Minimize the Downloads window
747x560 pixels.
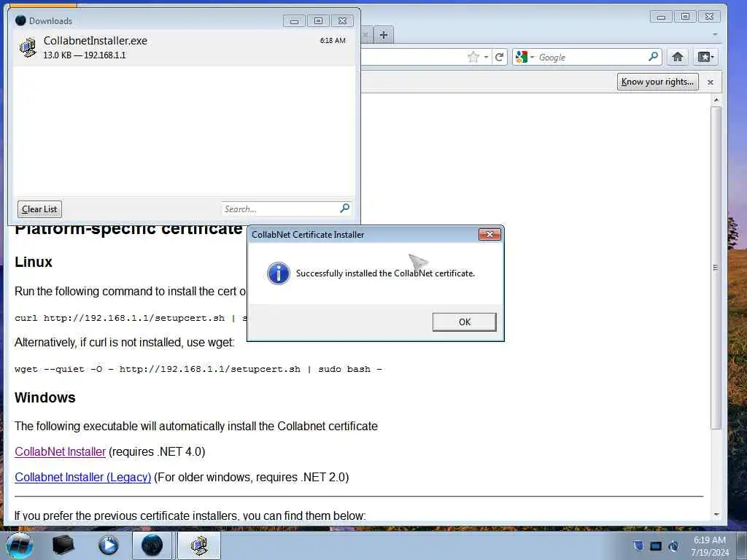point(295,21)
